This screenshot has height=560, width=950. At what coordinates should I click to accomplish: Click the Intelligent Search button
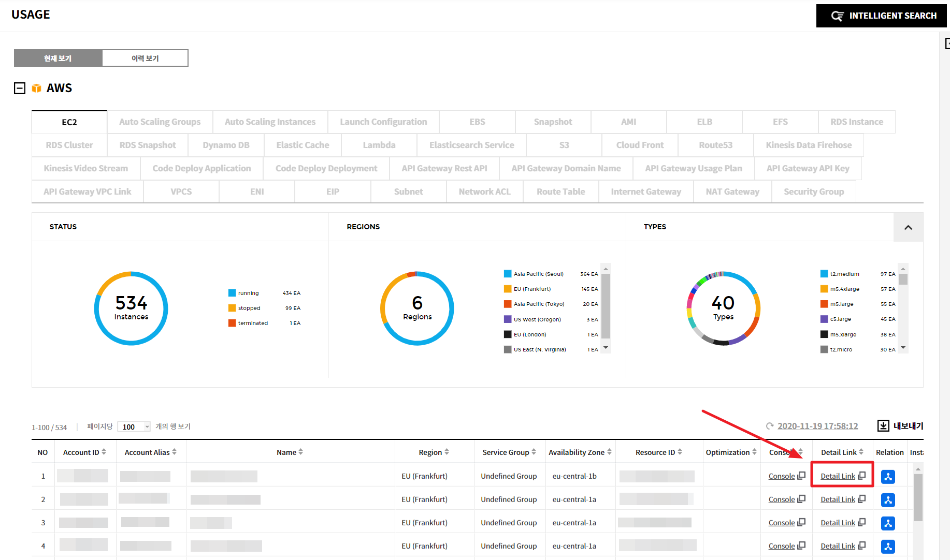(x=883, y=16)
